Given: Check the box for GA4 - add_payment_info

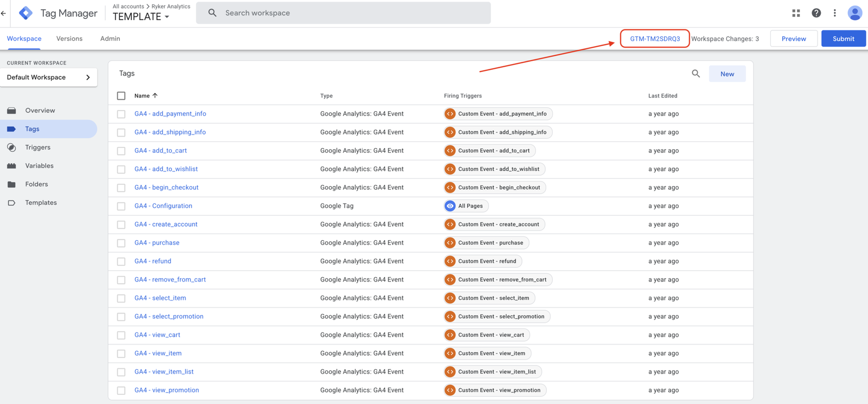Looking at the screenshot, I should tap(121, 114).
